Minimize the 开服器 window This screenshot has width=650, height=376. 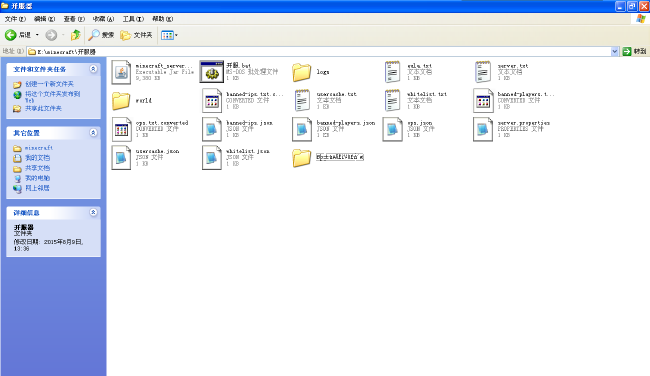(620, 6)
